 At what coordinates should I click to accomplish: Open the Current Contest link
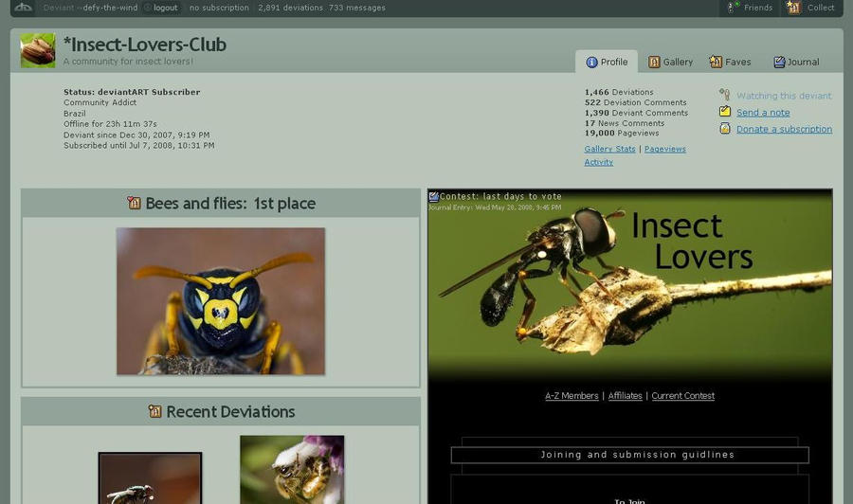coord(683,396)
